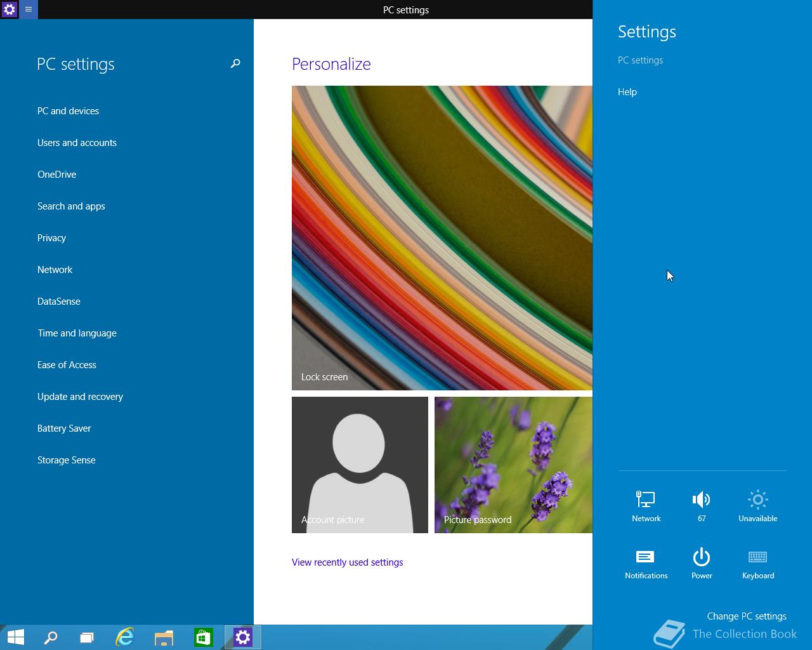Click PC settings text in the Settings charm

[x=640, y=60]
